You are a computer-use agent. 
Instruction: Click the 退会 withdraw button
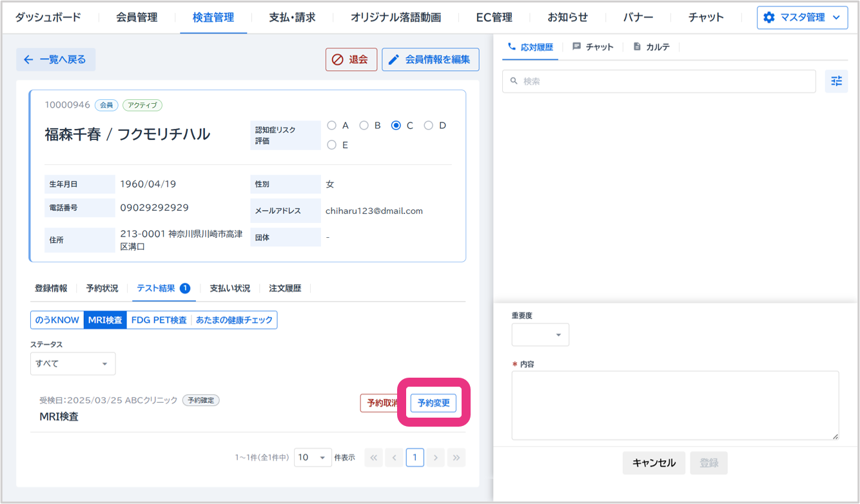(351, 59)
